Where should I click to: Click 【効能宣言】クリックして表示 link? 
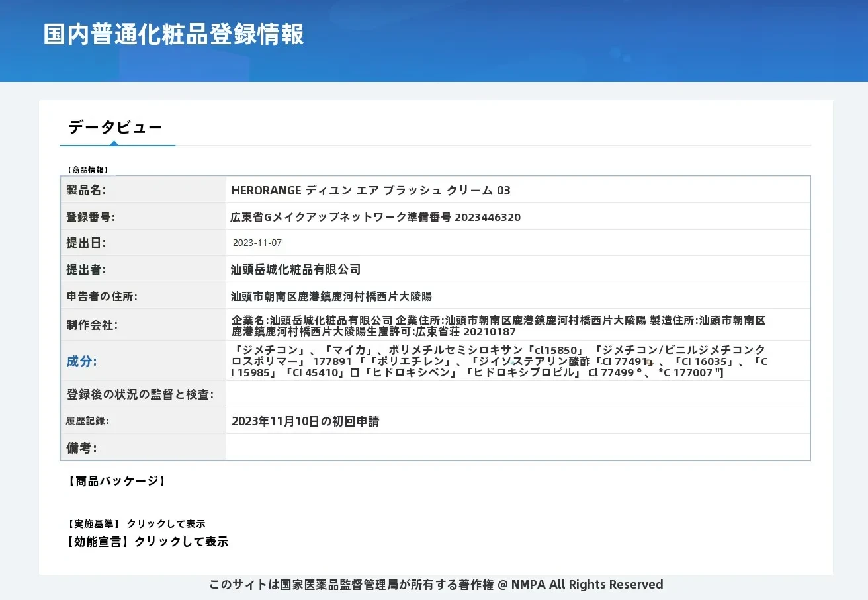point(146,542)
